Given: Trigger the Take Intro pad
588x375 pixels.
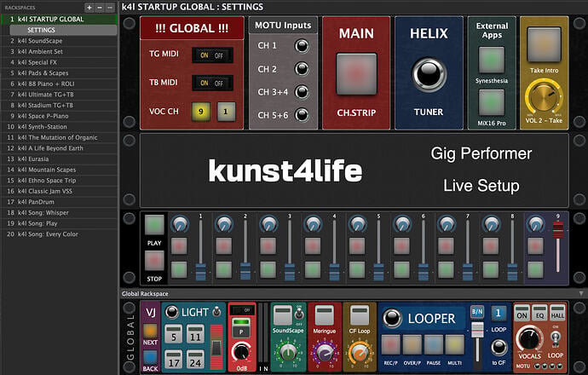Looking at the screenshot, I should [x=544, y=44].
